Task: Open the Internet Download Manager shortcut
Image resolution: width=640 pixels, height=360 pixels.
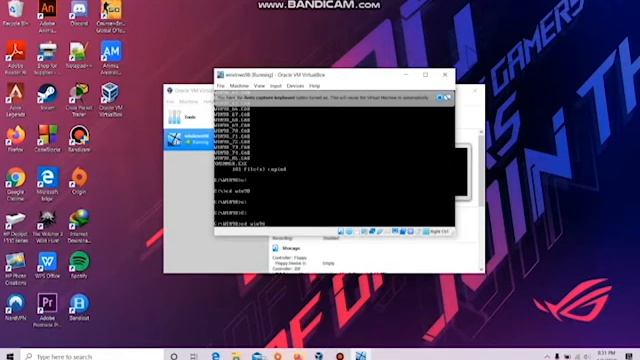Action: click(79, 227)
